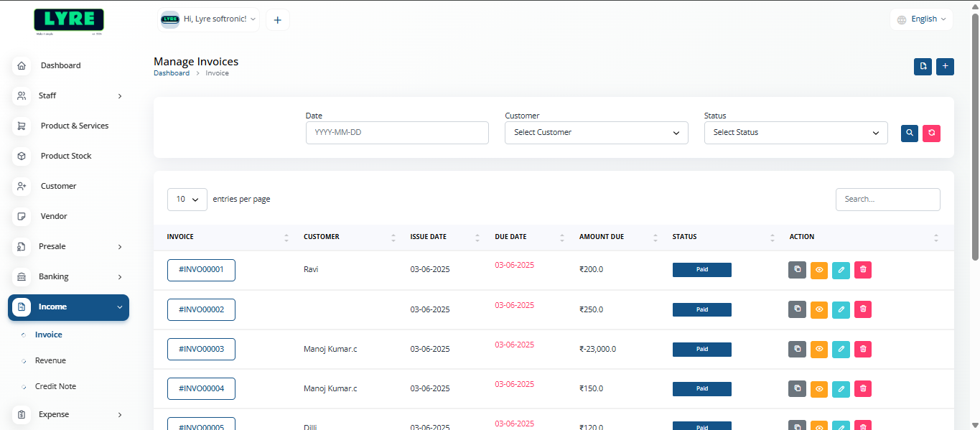
Task: Click the plus icon beside the user profile
Action: 278,20
